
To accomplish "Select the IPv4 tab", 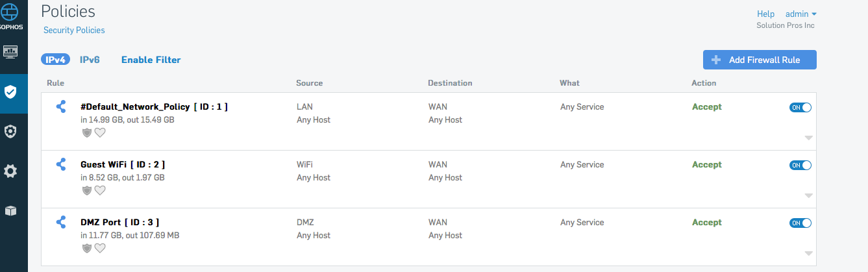I will point(56,60).
